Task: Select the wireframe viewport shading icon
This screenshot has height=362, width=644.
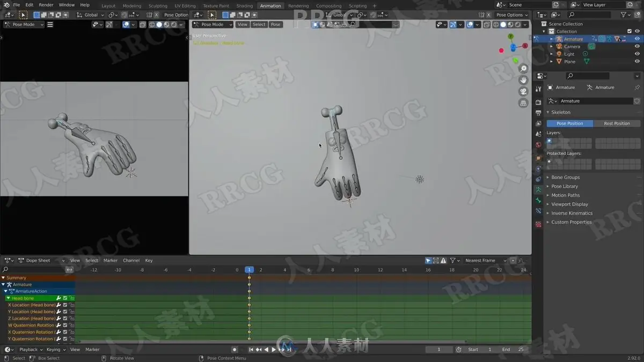Action: point(496,25)
